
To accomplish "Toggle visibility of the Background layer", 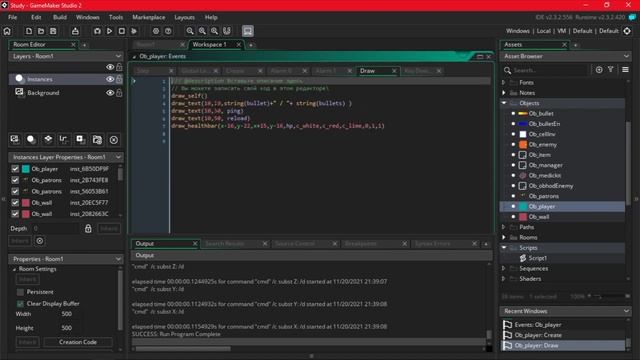I will pyautogui.click(x=110, y=93).
